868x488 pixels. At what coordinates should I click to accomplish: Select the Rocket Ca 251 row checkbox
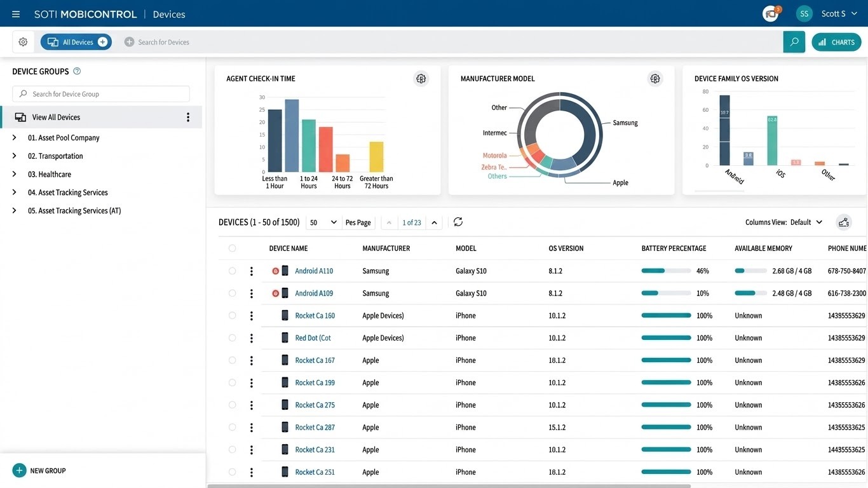(232, 472)
